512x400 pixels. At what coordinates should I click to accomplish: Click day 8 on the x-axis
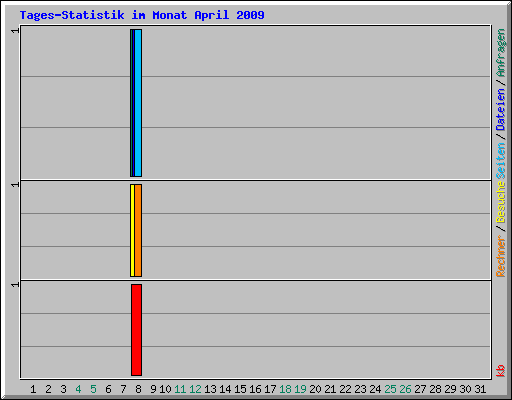pyautogui.click(x=138, y=389)
